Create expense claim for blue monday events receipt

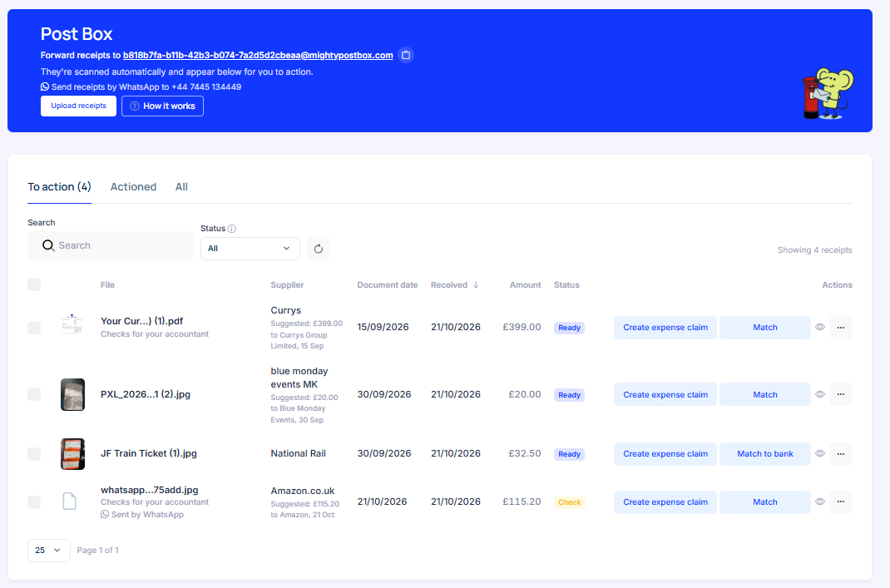pyautogui.click(x=665, y=394)
